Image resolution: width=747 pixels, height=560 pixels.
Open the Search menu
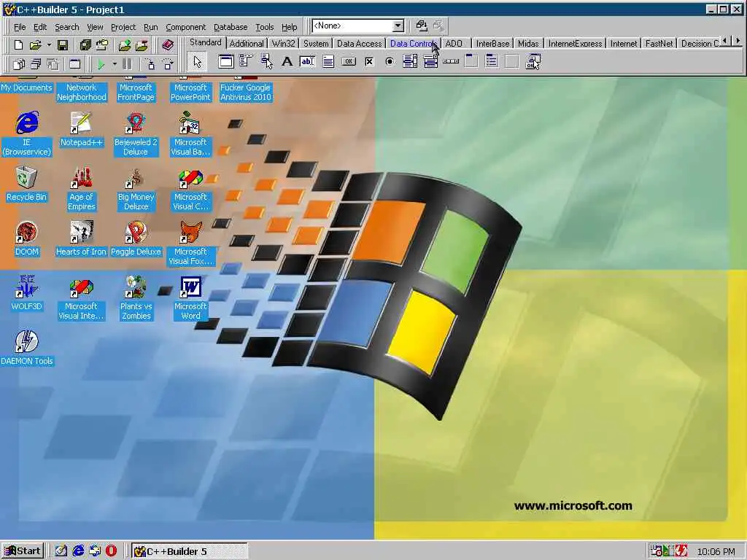(x=66, y=27)
